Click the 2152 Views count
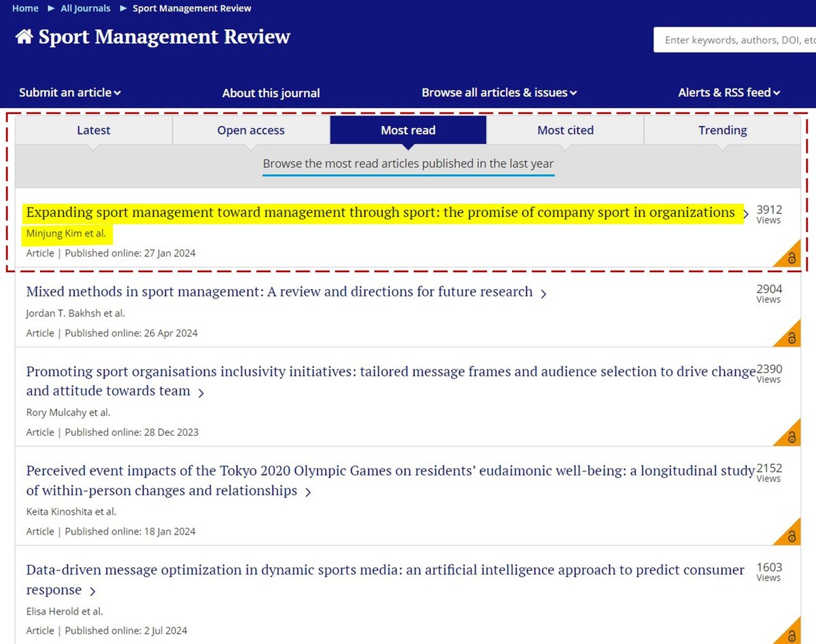816x644 pixels. coord(769,473)
